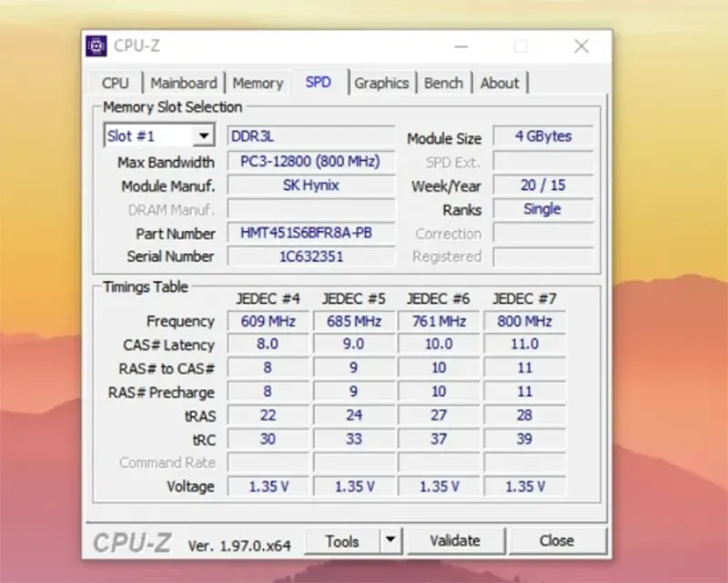The height and width of the screenshot is (583, 728).
Task: Click tRAS value 27
Action: [440, 415]
